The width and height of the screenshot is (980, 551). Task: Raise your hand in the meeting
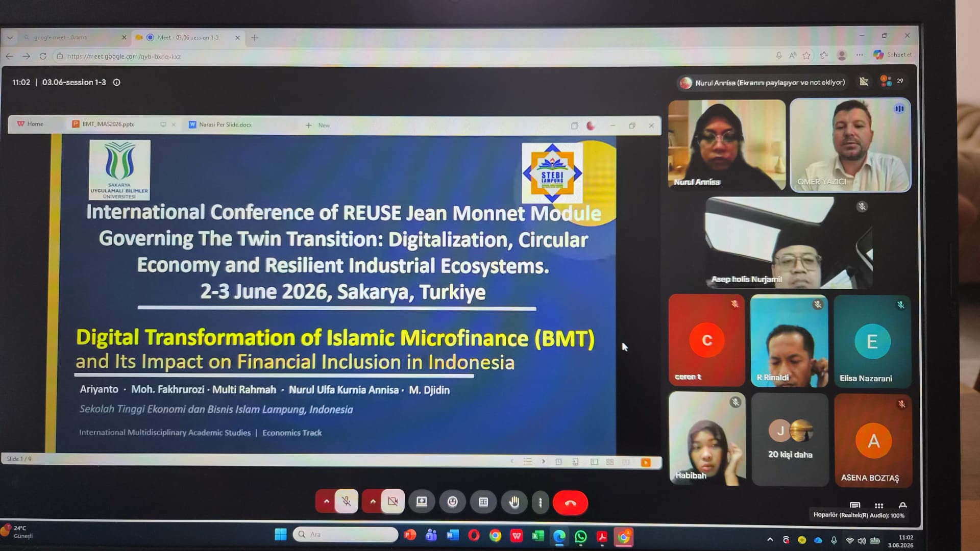click(x=514, y=502)
